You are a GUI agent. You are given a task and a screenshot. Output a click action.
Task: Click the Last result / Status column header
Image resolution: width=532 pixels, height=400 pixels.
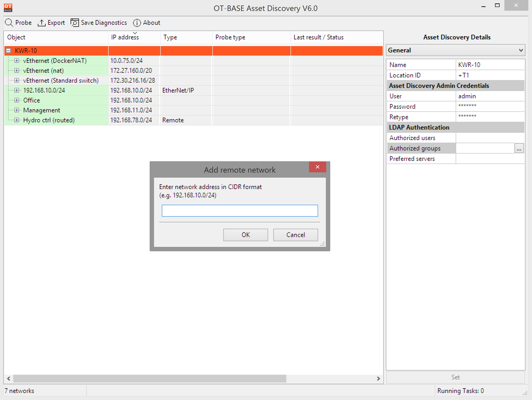point(337,37)
